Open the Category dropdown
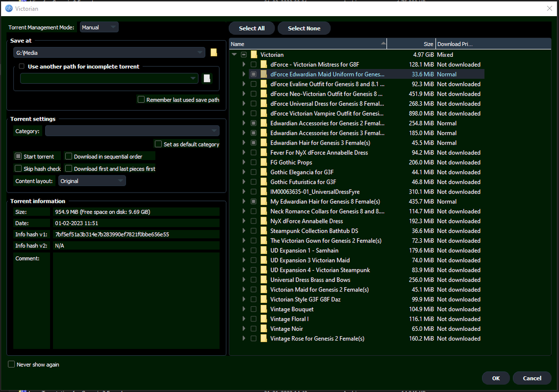 coord(132,131)
